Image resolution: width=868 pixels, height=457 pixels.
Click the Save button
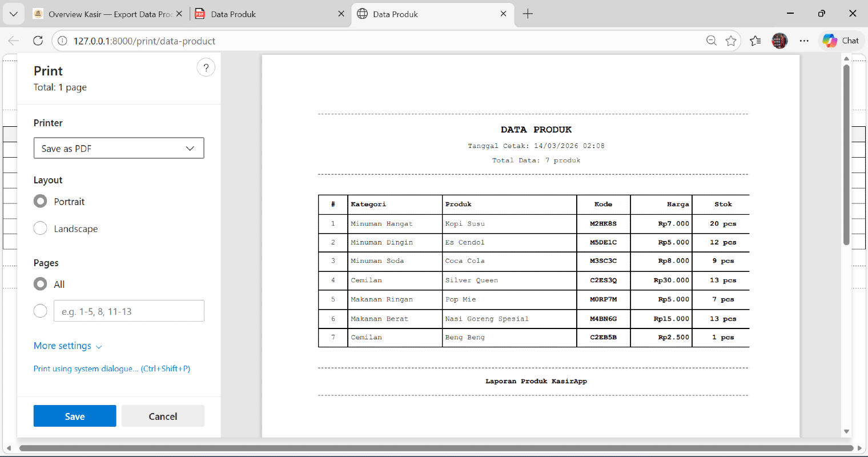75,416
